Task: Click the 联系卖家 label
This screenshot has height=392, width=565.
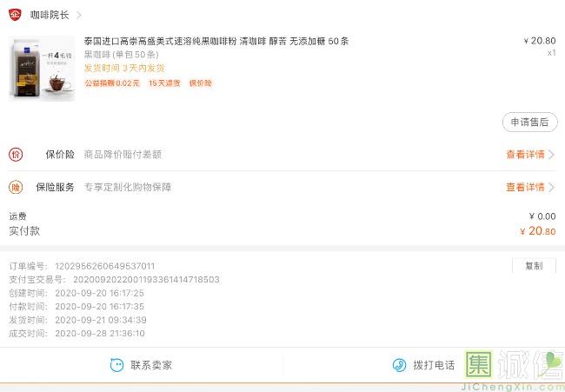Action: [x=151, y=365]
